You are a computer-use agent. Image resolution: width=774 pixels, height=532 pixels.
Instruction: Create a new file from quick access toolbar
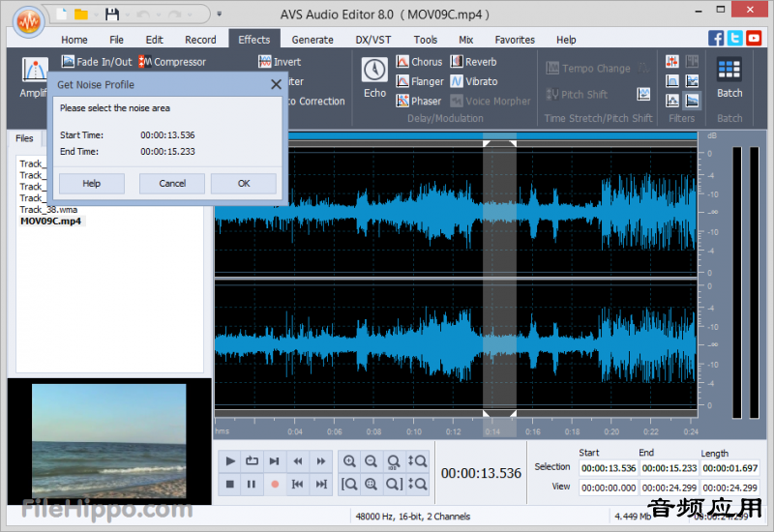coord(62,15)
